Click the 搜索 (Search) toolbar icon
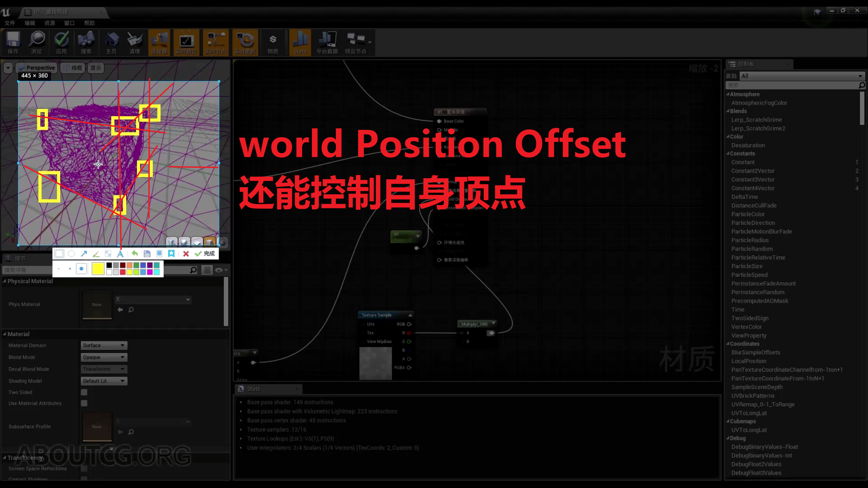The image size is (868, 488). click(86, 42)
